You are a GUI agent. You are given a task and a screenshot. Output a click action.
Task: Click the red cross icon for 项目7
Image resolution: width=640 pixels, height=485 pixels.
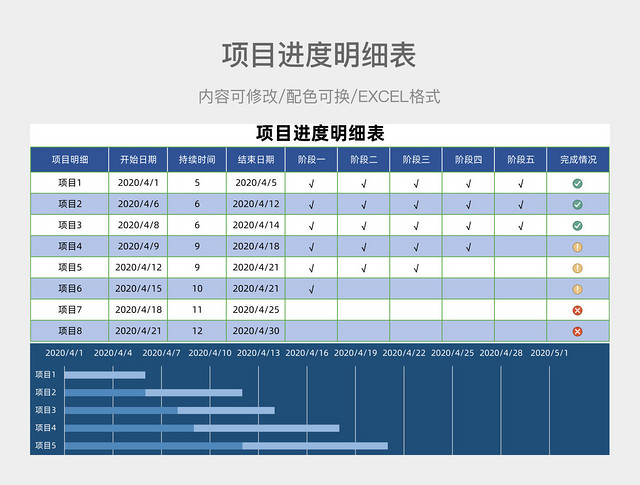point(577,311)
